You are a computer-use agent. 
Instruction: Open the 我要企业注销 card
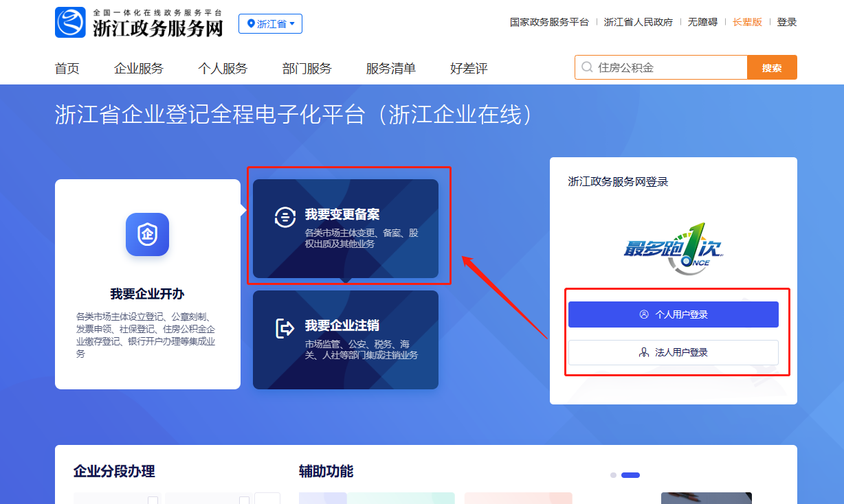coord(346,340)
